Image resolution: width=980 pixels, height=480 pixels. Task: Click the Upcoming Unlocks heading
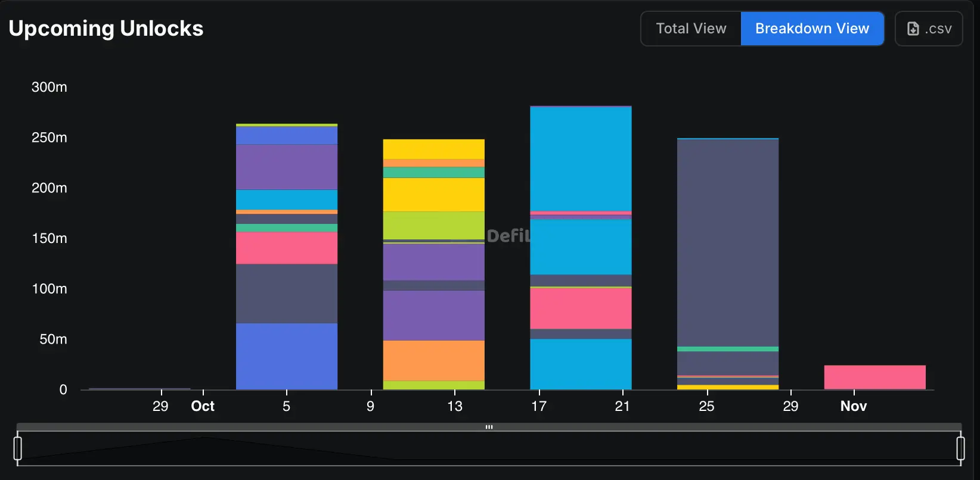tap(106, 29)
